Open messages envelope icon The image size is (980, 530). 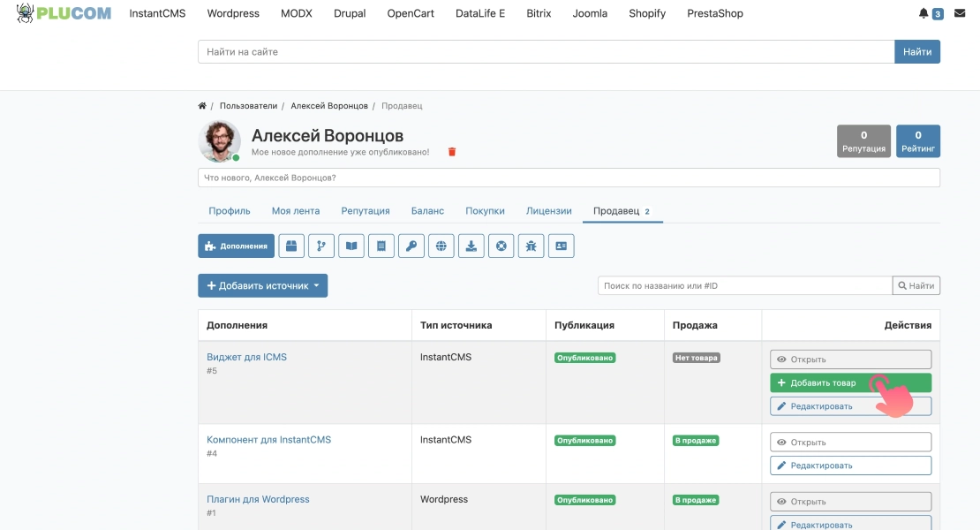tap(960, 13)
